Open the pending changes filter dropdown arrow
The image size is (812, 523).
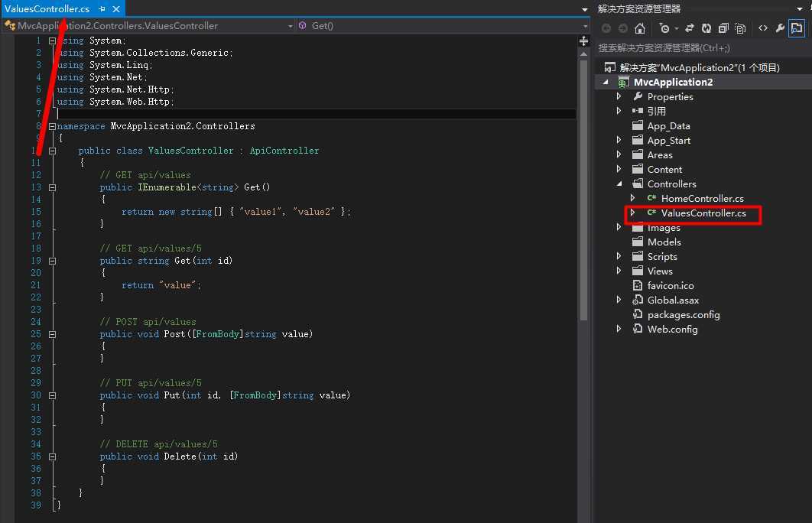[x=677, y=28]
